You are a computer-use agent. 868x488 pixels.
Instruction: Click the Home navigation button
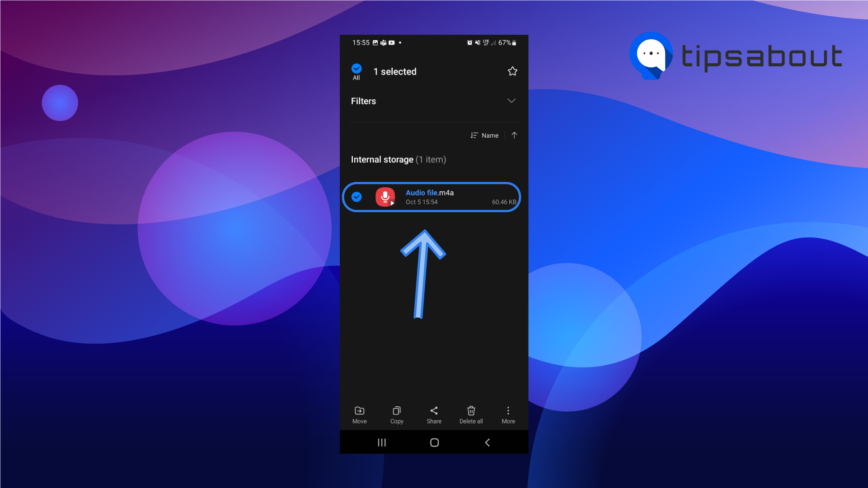click(x=434, y=442)
